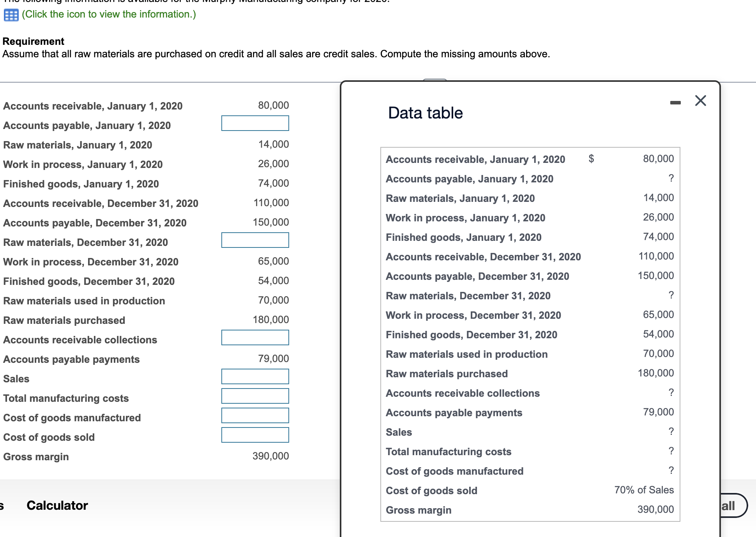The width and height of the screenshot is (756, 537).
Task: Click Gross margin 390,000 in data table
Action: click(655, 509)
